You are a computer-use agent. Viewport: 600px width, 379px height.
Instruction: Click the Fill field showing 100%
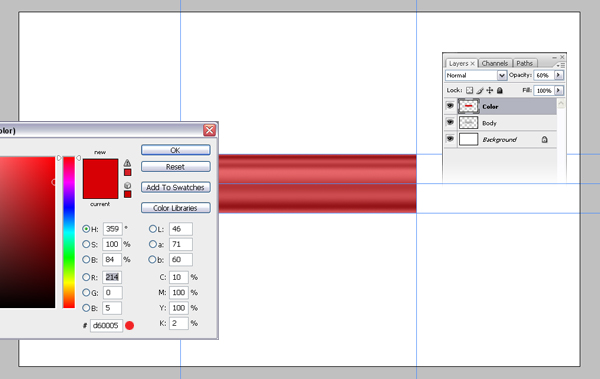click(x=544, y=91)
